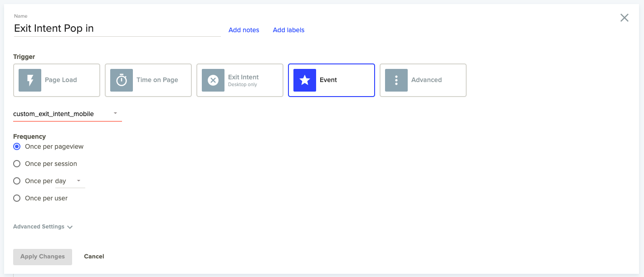Choose Exit Intent Desktop only trigger label

click(x=244, y=80)
